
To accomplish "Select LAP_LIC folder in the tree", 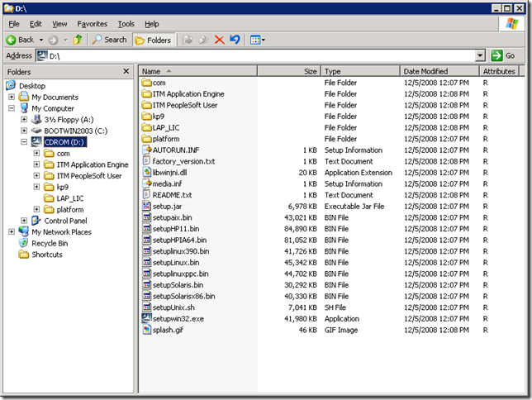I will coord(70,198).
